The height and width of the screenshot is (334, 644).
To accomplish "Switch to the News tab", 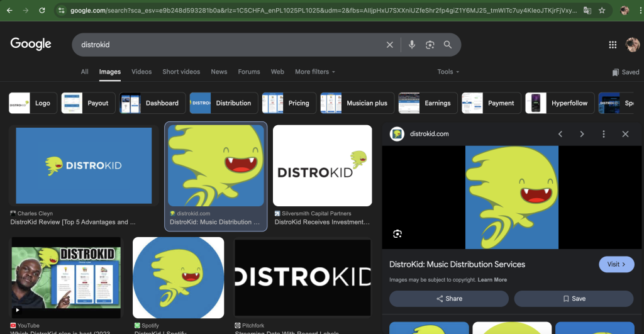I will pos(219,72).
